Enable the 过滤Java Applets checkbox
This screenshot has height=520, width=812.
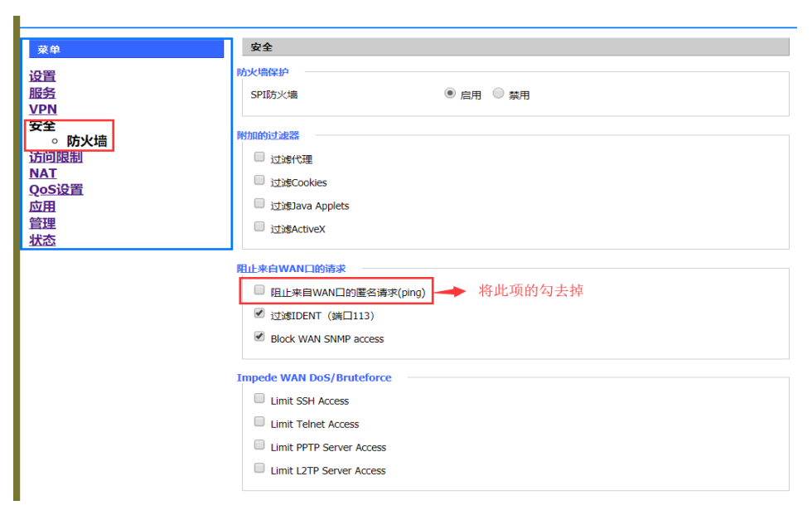click(x=259, y=203)
